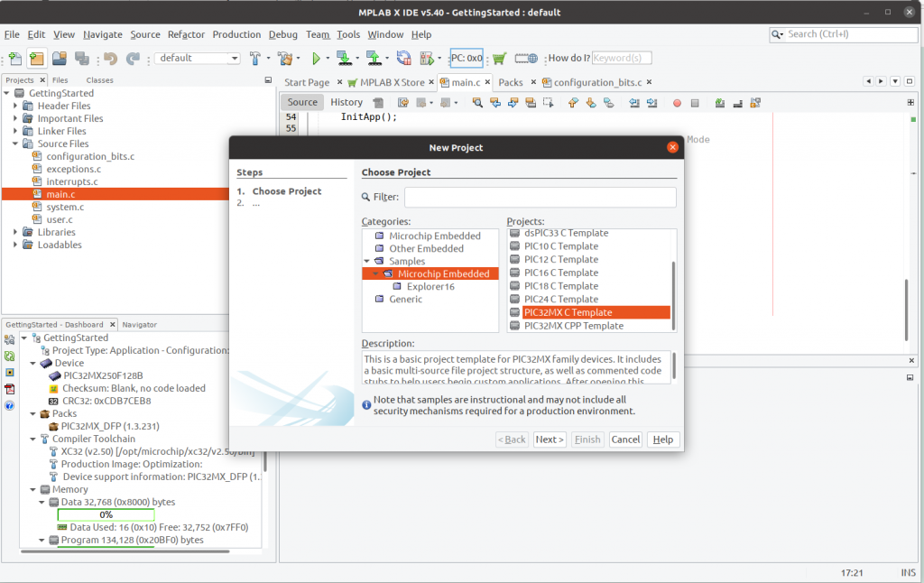924x583 pixels.
Task: Click the Find Selection magnifier in editor toolbar
Action: pos(478,103)
